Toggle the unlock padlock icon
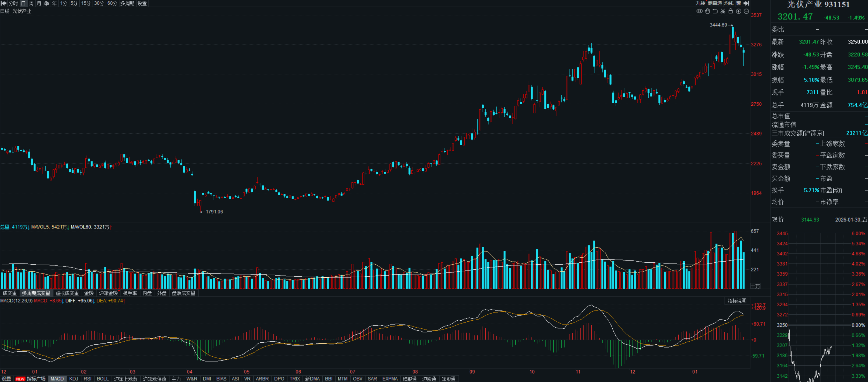The image size is (868, 382). pyautogui.click(x=731, y=11)
